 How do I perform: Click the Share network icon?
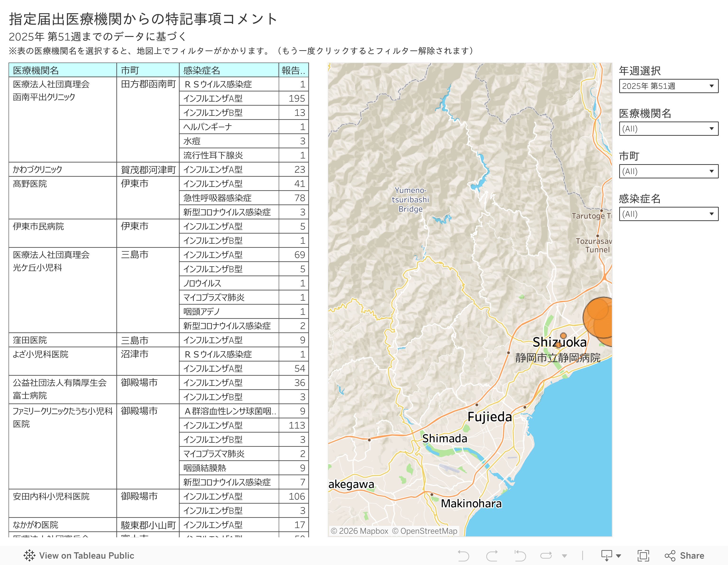pyautogui.click(x=670, y=556)
